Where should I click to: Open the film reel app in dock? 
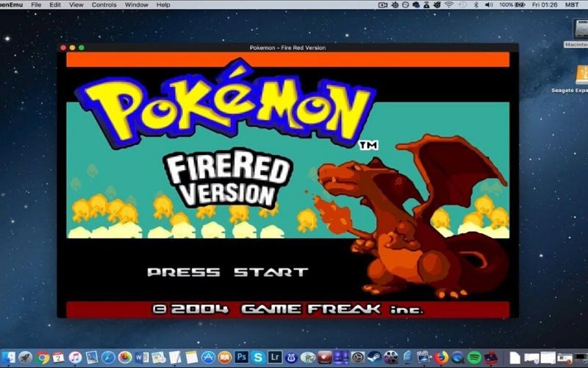coord(391,357)
